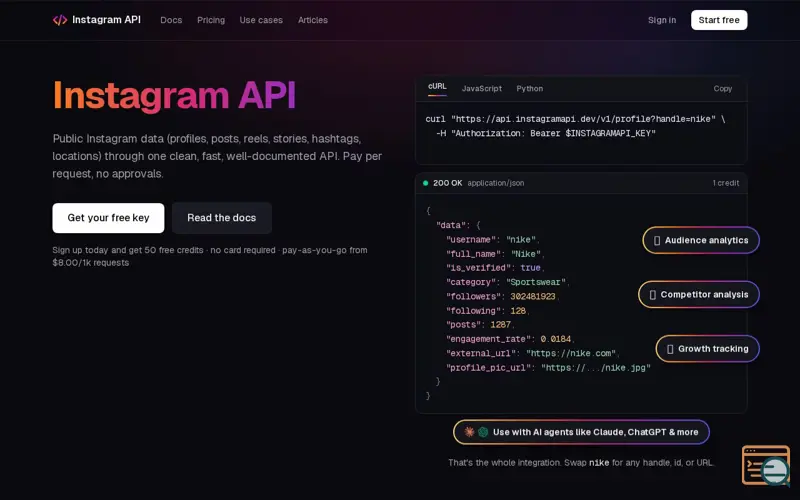
Task: Open Docs in the top navigation
Action: 171,20
